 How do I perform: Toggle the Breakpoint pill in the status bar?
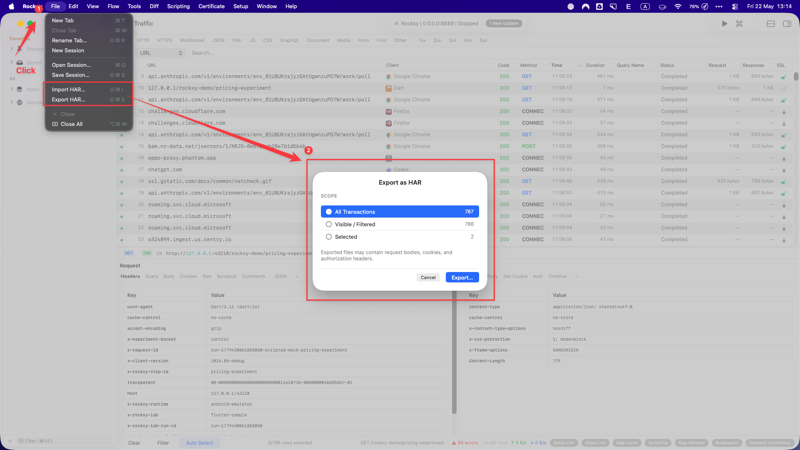pos(727,443)
